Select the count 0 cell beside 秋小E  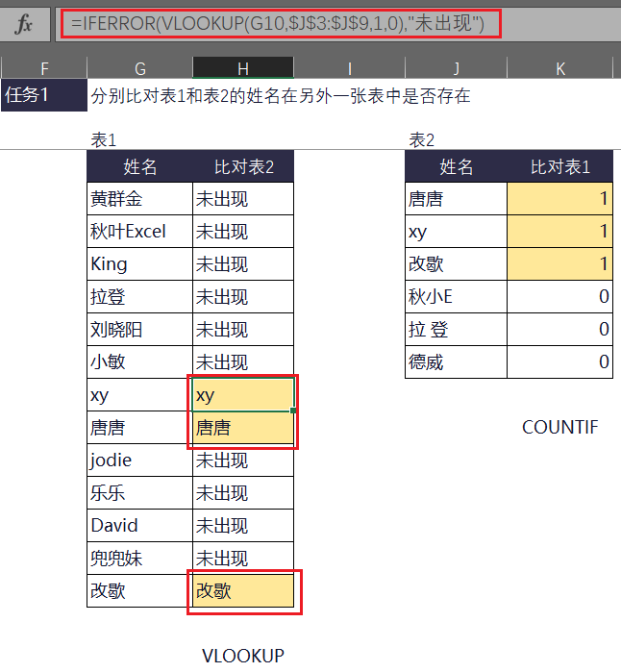point(560,296)
